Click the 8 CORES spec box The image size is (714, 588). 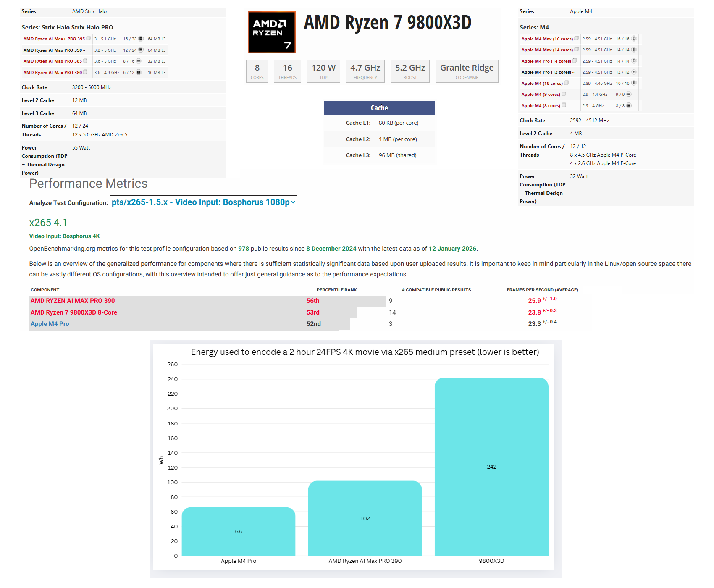point(257,71)
